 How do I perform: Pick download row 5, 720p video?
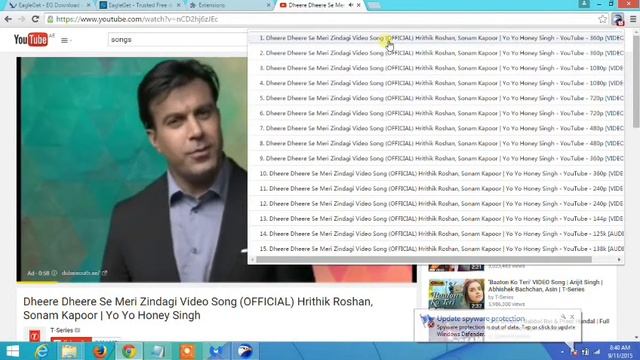point(436,98)
